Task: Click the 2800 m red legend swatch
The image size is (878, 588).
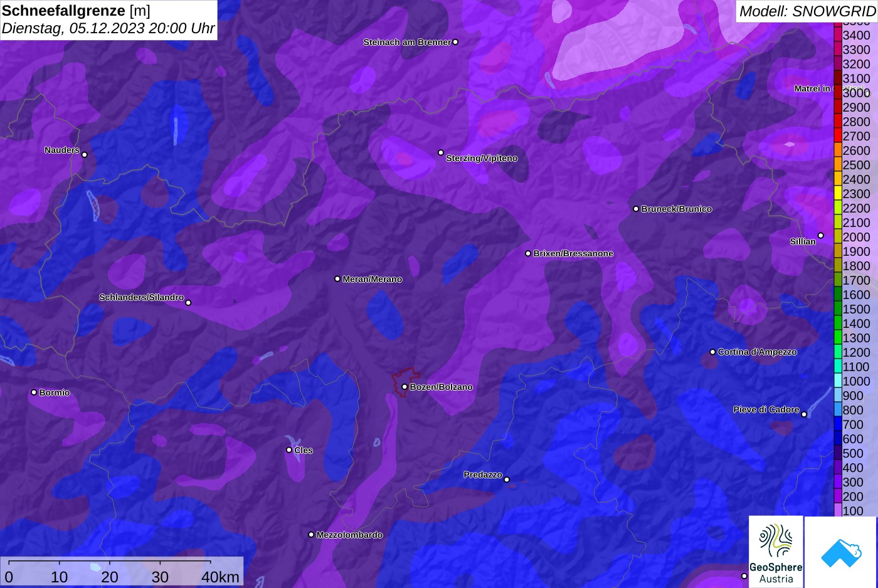Action: 837,122
